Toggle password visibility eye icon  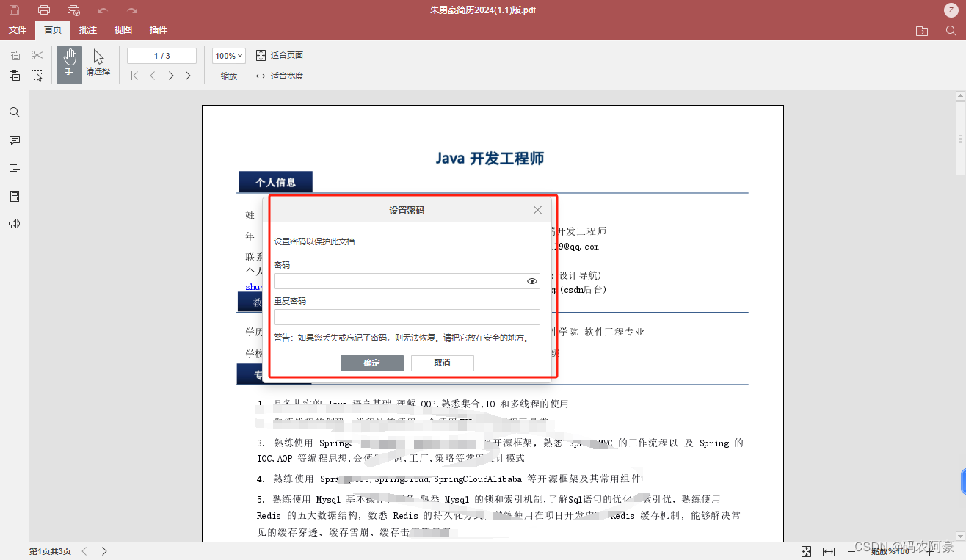(x=532, y=281)
